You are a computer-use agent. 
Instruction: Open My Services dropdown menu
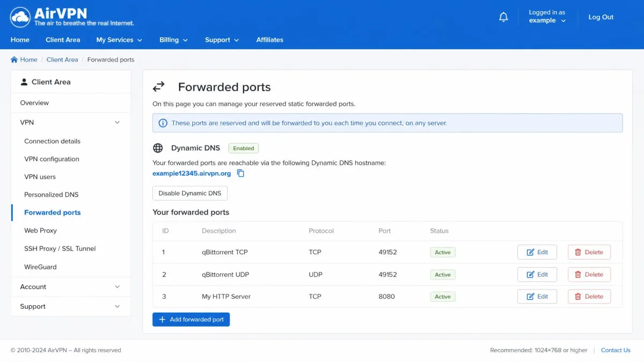pos(119,40)
